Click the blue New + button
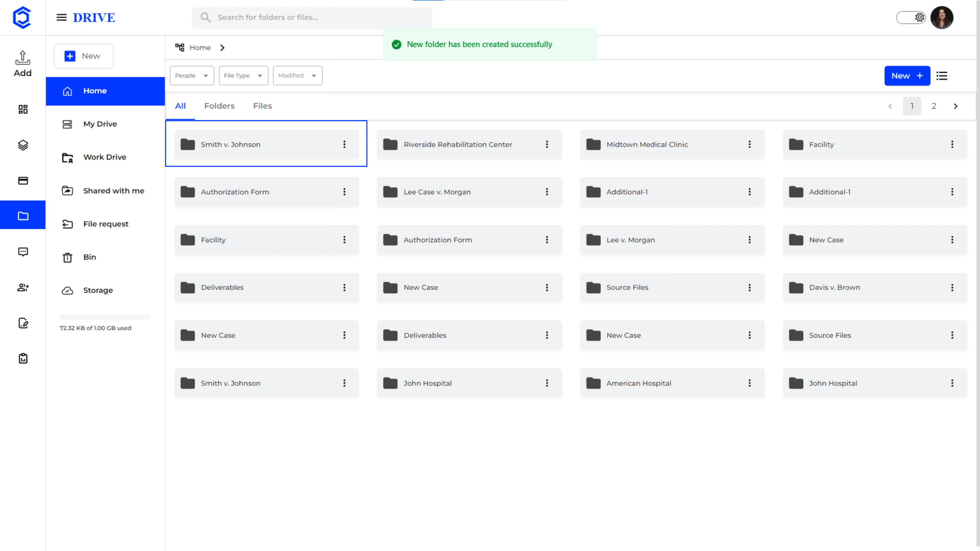 (907, 76)
